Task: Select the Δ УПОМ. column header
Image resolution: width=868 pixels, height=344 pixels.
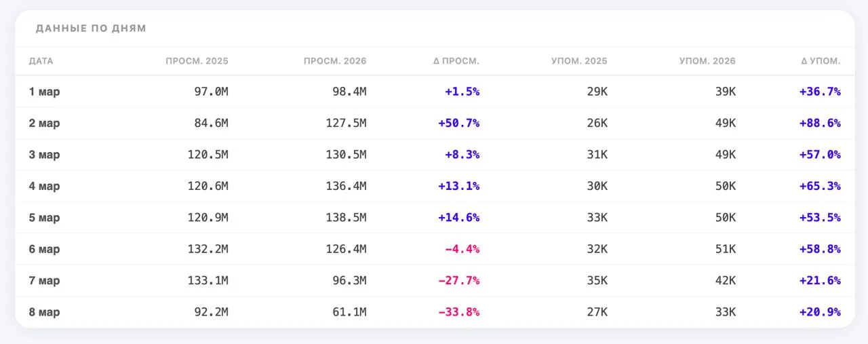Action: point(821,61)
